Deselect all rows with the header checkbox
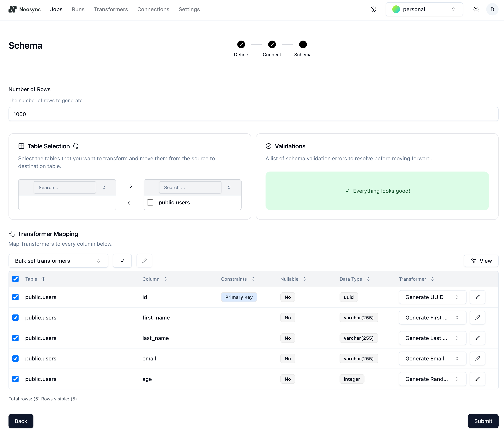Image resolution: width=504 pixels, height=435 pixels. (16, 279)
